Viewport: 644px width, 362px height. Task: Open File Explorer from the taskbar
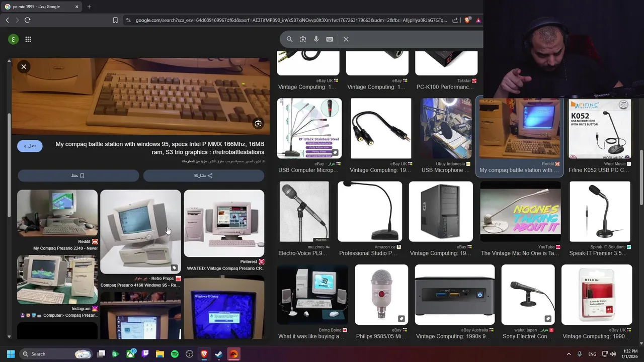point(160,354)
